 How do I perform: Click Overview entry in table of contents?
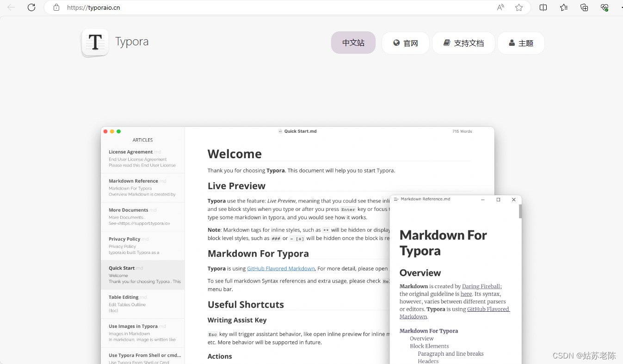click(x=422, y=339)
